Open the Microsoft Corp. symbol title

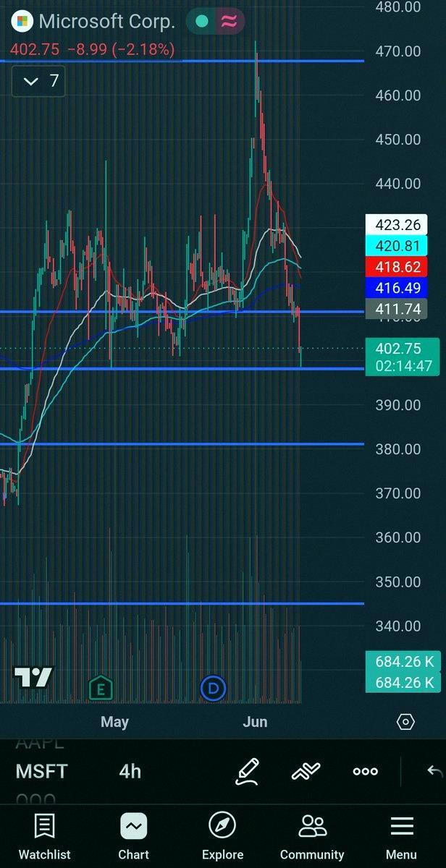pos(107,22)
